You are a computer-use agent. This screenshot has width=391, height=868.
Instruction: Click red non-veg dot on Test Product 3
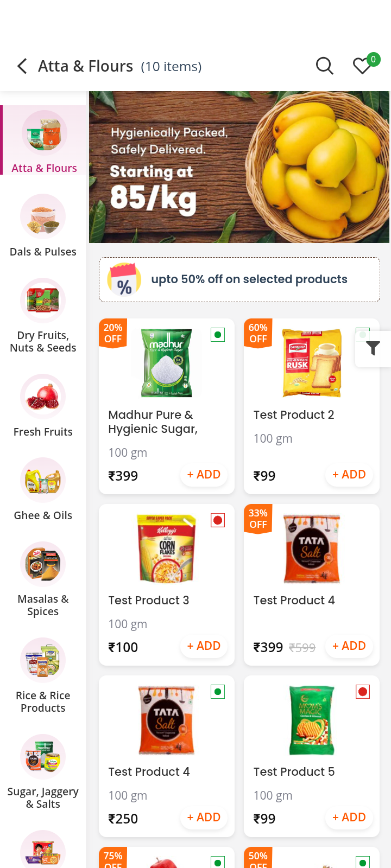pos(218,520)
